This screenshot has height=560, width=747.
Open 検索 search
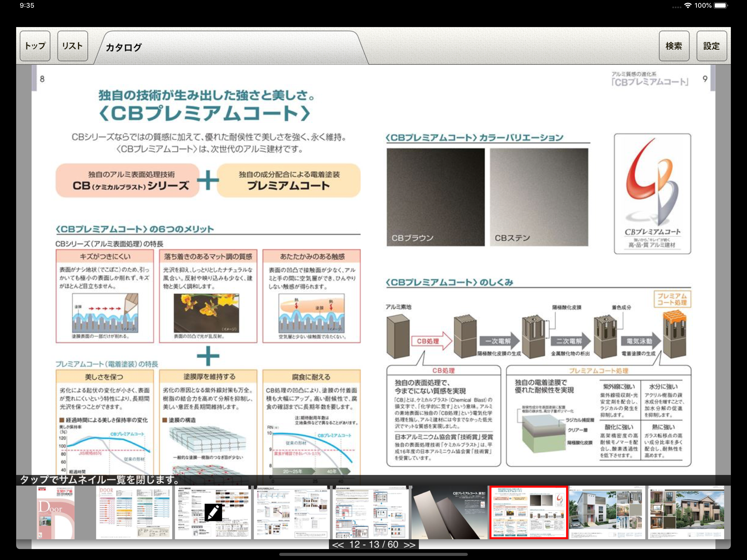pos(674,46)
